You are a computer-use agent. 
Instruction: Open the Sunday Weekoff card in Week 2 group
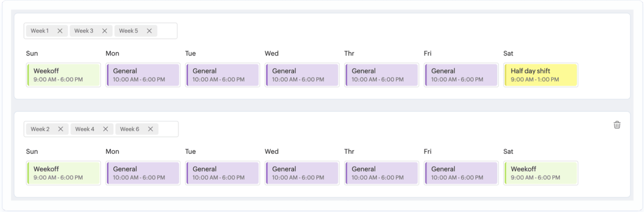click(x=63, y=173)
